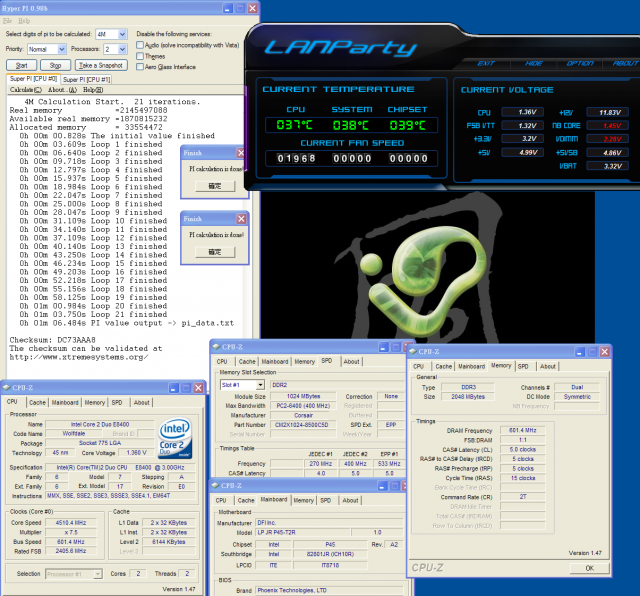Click the Phoenix Technologies BIOS brand field
Viewport: 640px width, 596px height.
click(x=329, y=590)
